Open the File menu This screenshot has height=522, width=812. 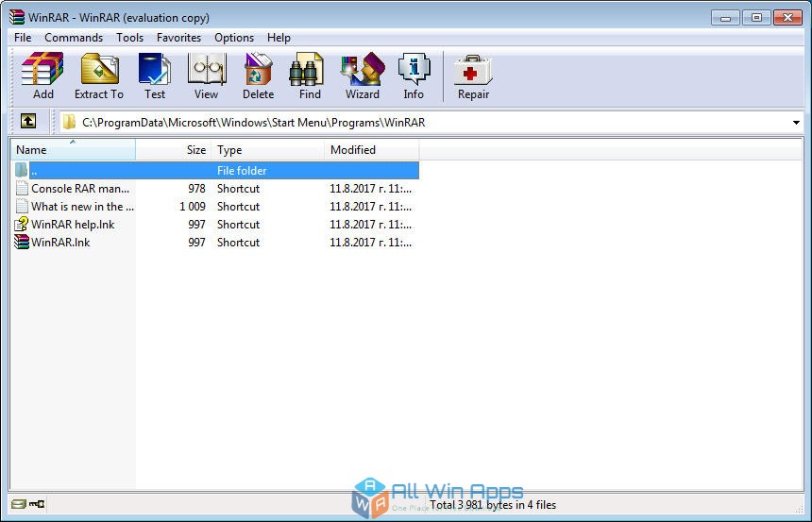click(x=23, y=38)
